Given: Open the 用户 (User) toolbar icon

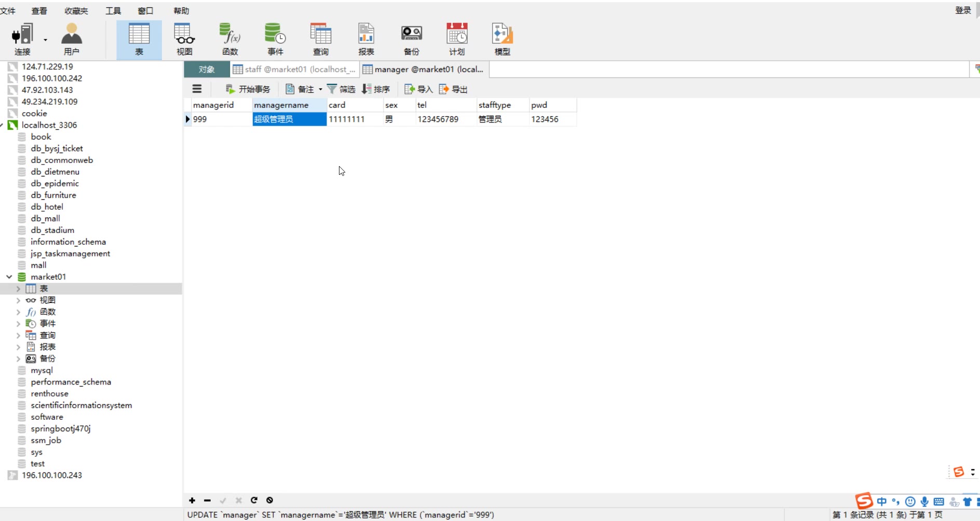Looking at the screenshot, I should 72,39.
